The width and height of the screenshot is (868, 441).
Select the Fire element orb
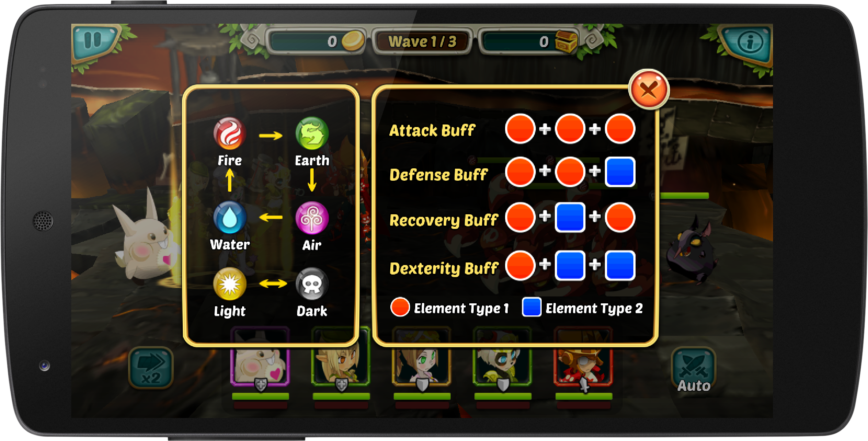point(230,133)
